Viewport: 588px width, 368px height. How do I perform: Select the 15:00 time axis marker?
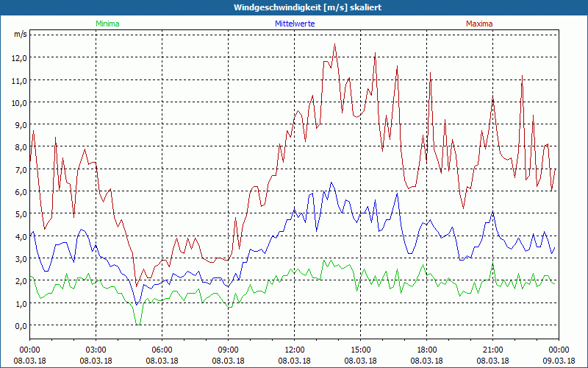[x=361, y=350]
